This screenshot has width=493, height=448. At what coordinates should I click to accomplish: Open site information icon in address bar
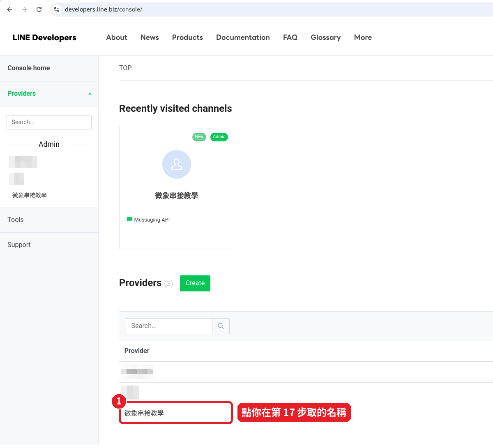pyautogui.click(x=57, y=9)
